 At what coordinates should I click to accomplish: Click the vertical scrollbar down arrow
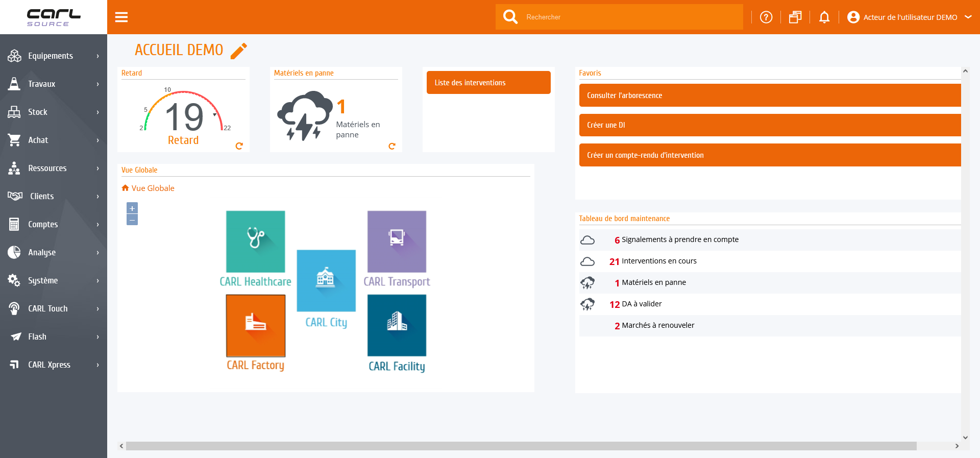pos(965,438)
